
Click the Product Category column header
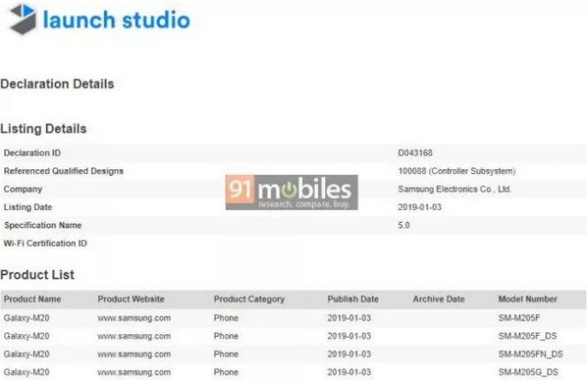click(249, 299)
